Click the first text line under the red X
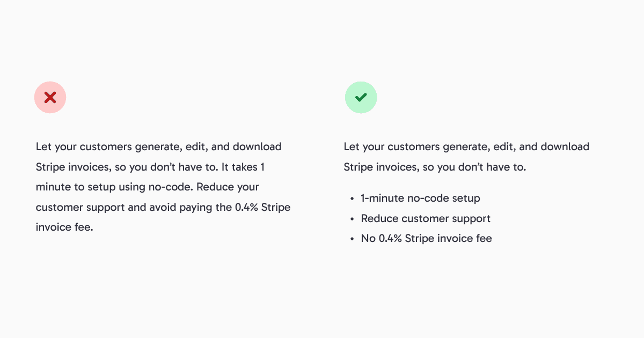Viewport: 644px width, 338px height. 158,147
